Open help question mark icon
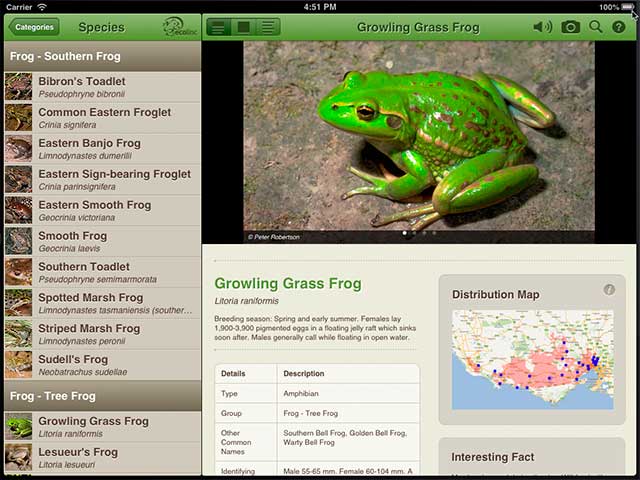Image resolution: width=640 pixels, height=480 pixels. 619,27
